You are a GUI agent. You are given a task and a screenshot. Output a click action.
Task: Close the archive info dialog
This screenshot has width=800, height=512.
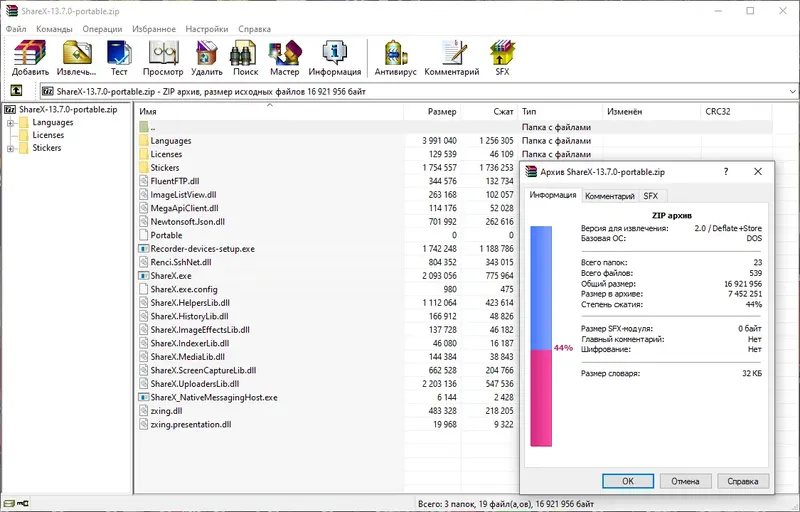coord(758,172)
